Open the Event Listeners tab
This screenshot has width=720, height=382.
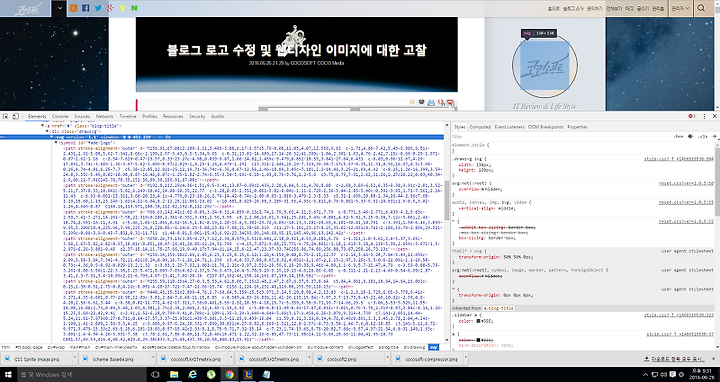[x=509, y=127]
